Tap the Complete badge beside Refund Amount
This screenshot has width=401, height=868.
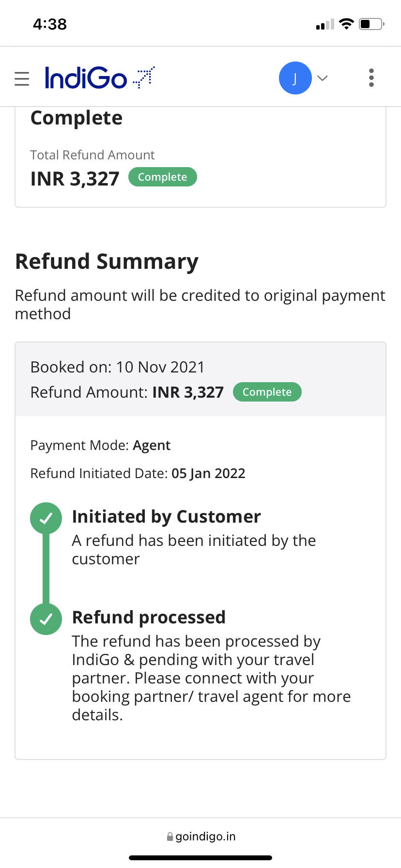coord(267,392)
